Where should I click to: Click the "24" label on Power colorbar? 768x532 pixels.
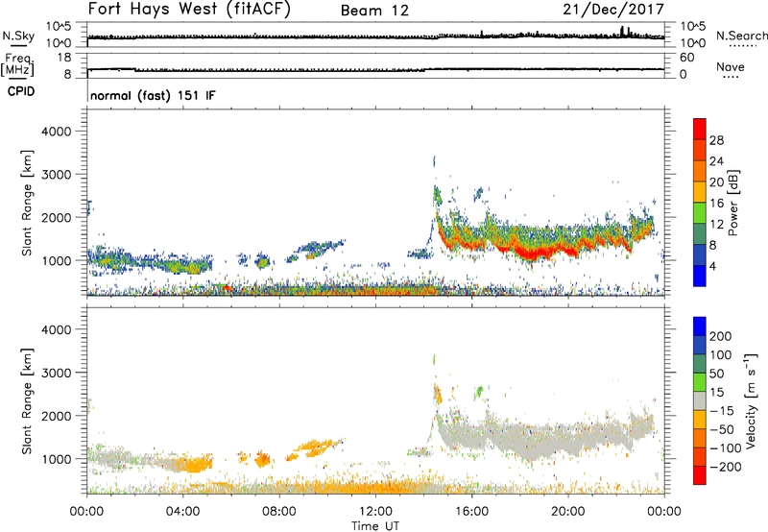tap(716, 161)
